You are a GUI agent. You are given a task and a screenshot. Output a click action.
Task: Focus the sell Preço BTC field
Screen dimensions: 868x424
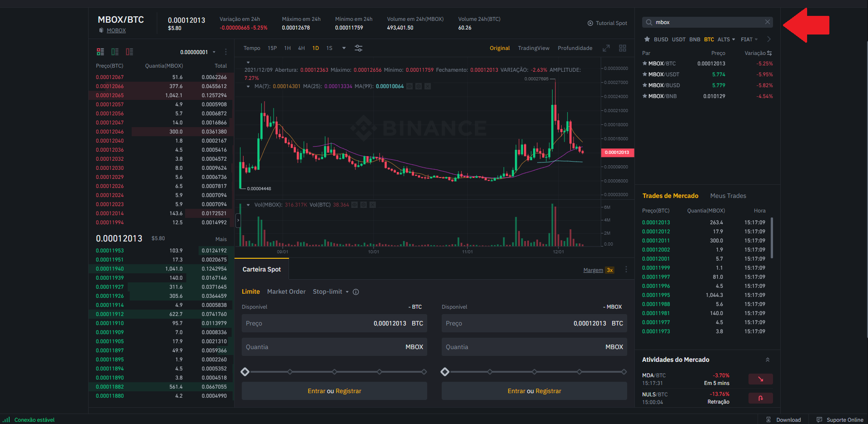(x=534, y=323)
